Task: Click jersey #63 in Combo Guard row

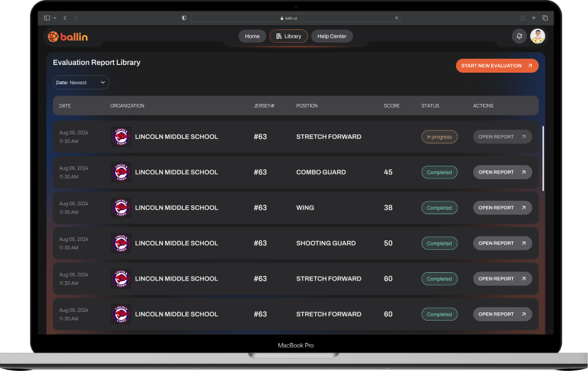Action: click(x=261, y=172)
